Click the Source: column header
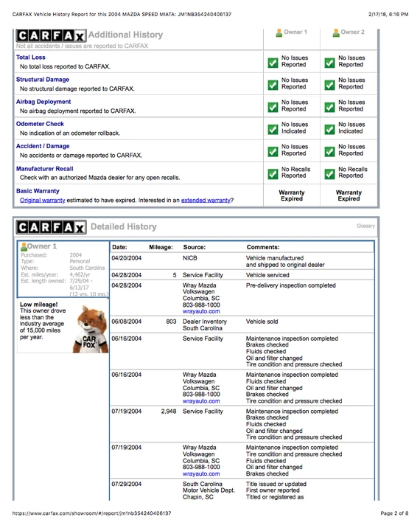This screenshot has width=420, height=531. click(x=195, y=247)
